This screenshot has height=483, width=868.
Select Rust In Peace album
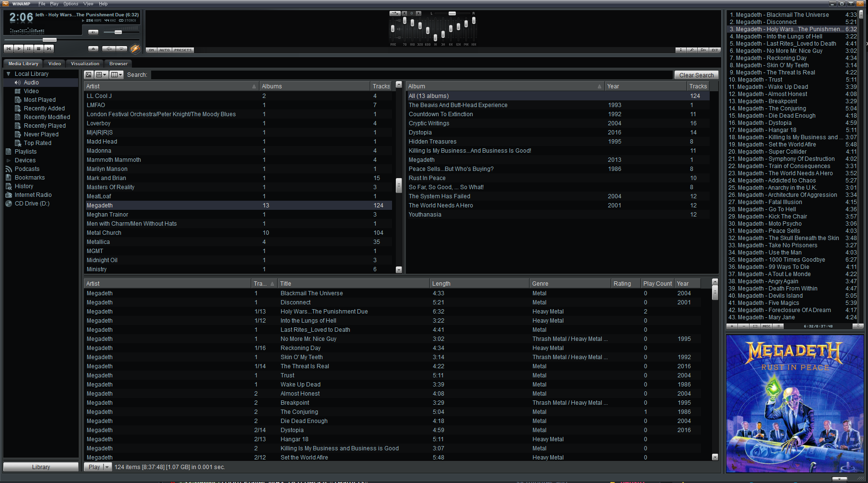(558, 178)
